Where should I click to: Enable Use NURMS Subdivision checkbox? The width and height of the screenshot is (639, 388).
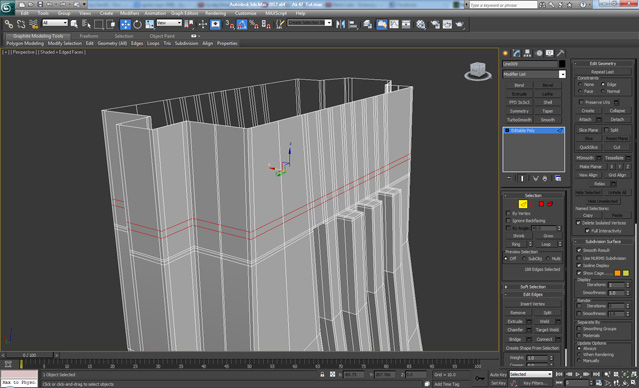(x=579, y=258)
